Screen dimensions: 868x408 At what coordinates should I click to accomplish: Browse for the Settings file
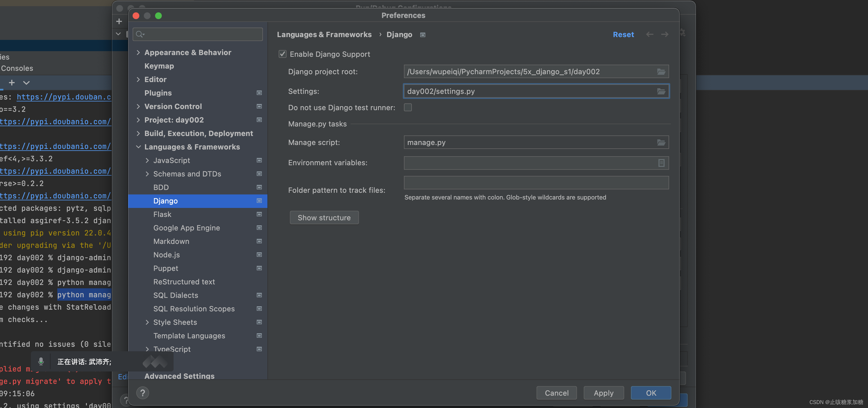coord(661,91)
